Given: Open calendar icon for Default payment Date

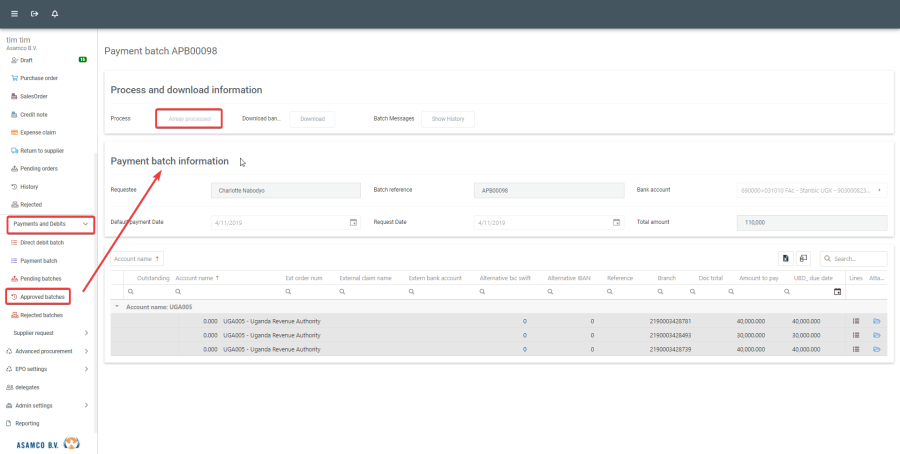Looking at the screenshot, I should [x=353, y=222].
